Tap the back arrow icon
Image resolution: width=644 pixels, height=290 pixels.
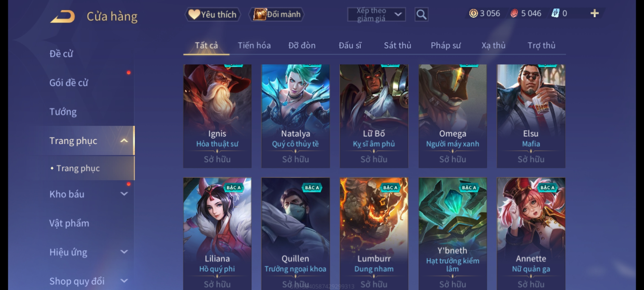click(x=63, y=16)
